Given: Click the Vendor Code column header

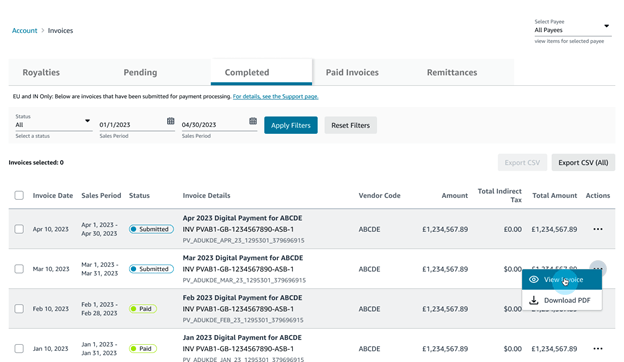Looking at the screenshot, I should click(x=379, y=196).
